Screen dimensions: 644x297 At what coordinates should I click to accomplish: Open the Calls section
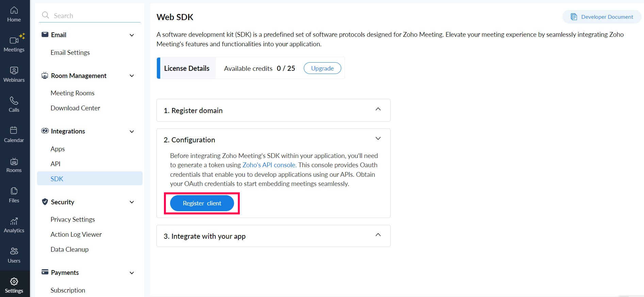14,105
